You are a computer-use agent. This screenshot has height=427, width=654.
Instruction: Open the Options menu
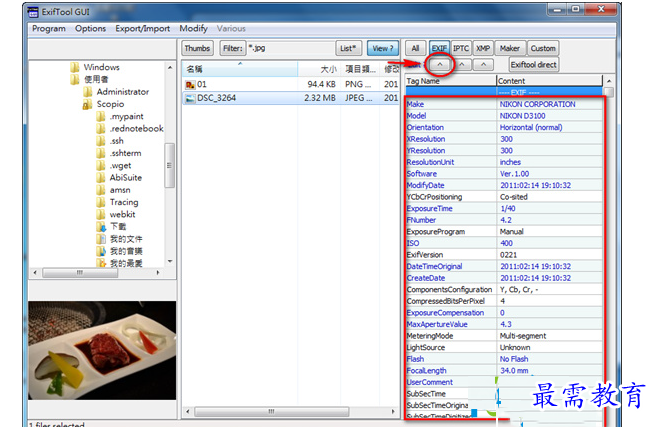90,29
